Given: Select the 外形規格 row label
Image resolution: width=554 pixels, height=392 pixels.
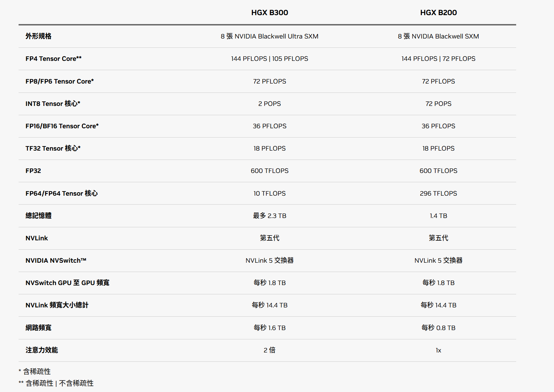Looking at the screenshot, I should [39, 36].
